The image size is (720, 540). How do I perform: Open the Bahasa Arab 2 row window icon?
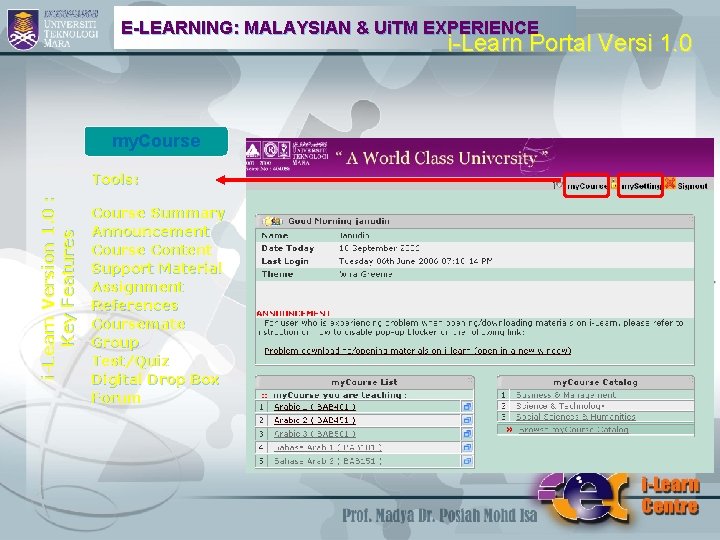(x=467, y=461)
